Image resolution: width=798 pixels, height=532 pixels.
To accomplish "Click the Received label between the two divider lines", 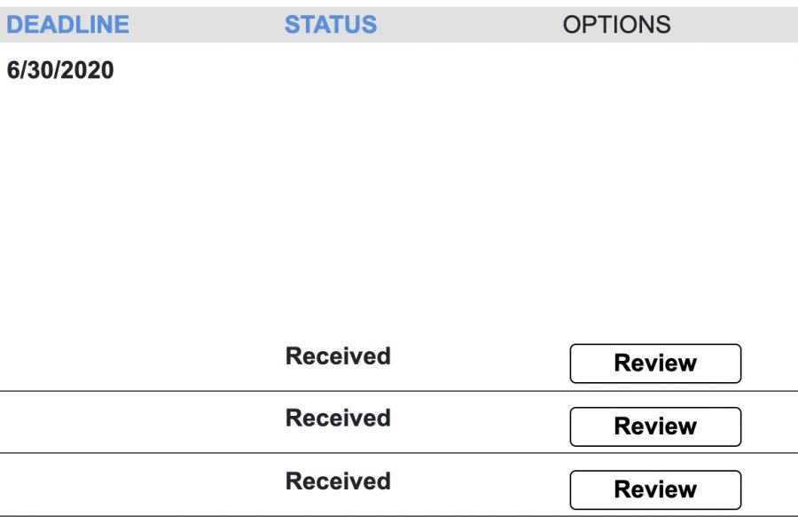I will (338, 418).
